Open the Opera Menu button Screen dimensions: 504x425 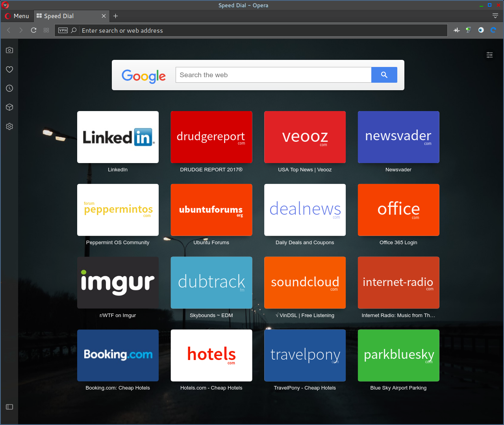[x=17, y=16]
